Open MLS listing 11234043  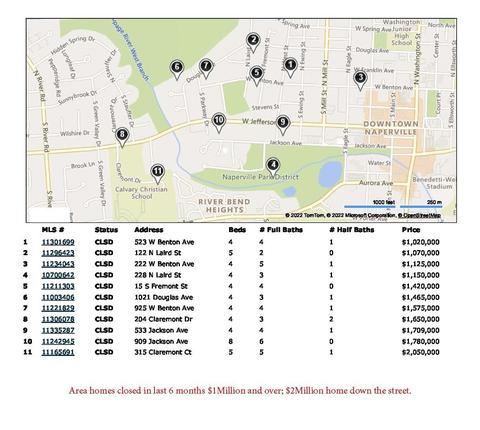coord(58,264)
